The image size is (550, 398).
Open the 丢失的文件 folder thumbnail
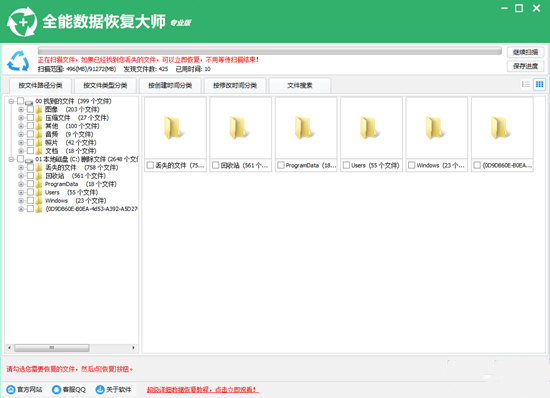point(173,128)
